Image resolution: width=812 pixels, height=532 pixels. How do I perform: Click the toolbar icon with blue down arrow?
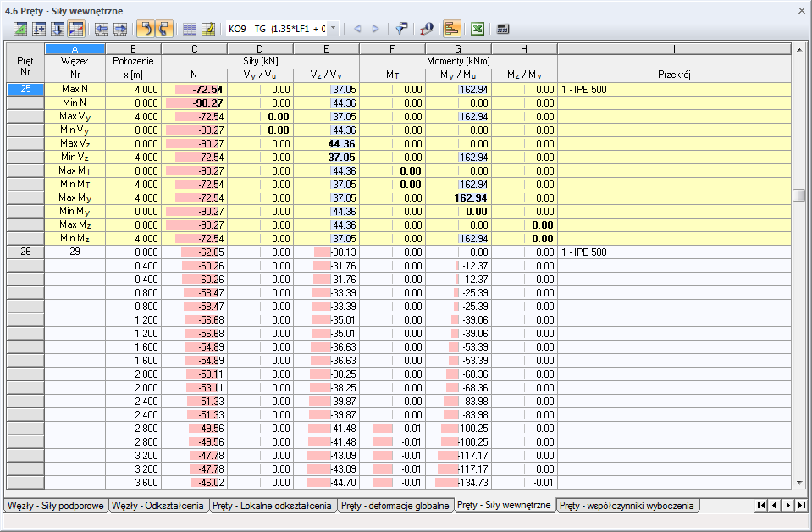pyautogui.click(x=58, y=29)
